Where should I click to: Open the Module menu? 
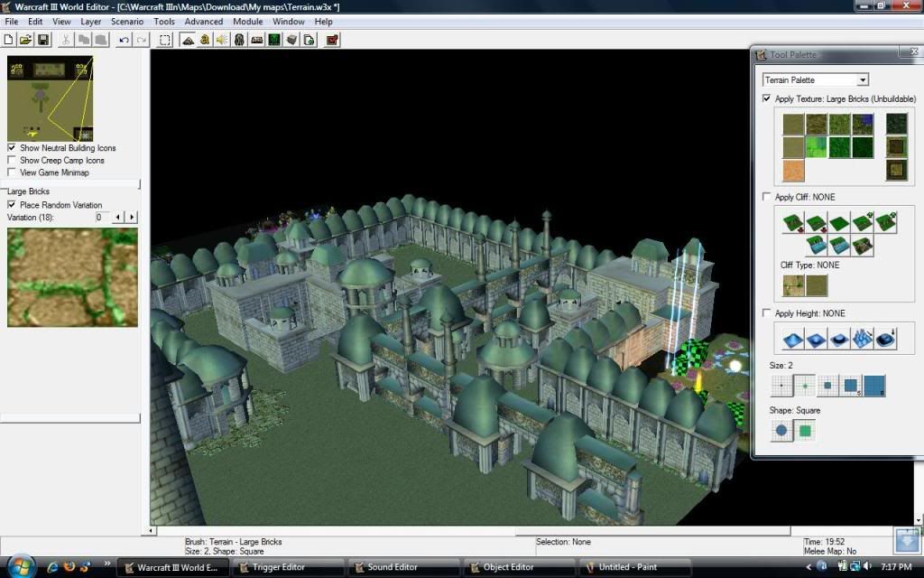tap(247, 22)
